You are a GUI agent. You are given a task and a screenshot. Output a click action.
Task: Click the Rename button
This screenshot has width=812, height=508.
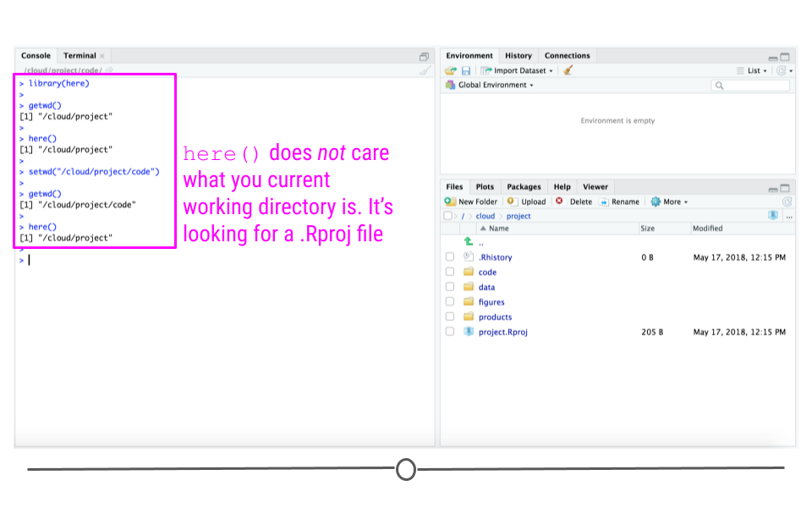point(619,202)
